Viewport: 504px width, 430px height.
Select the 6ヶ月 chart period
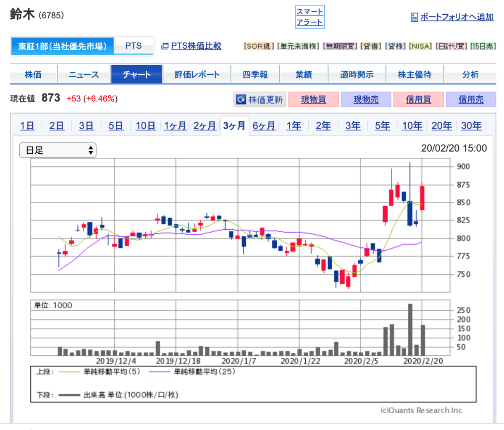click(264, 126)
